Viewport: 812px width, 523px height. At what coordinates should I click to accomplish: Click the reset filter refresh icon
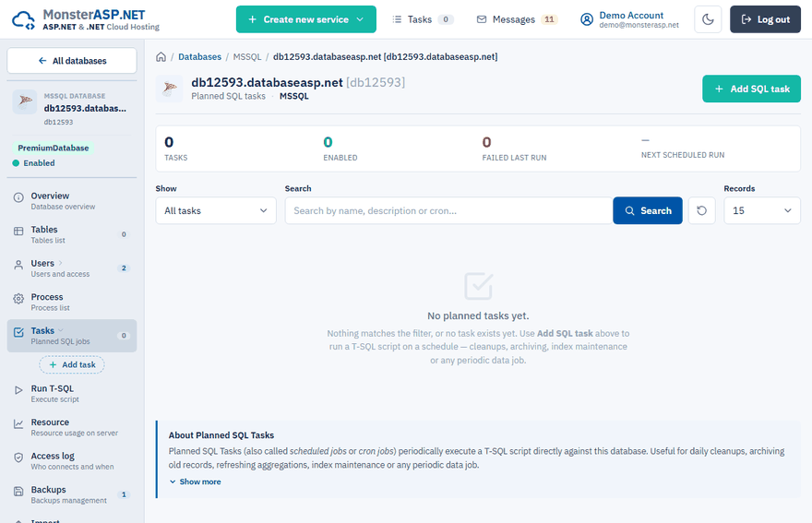click(701, 210)
